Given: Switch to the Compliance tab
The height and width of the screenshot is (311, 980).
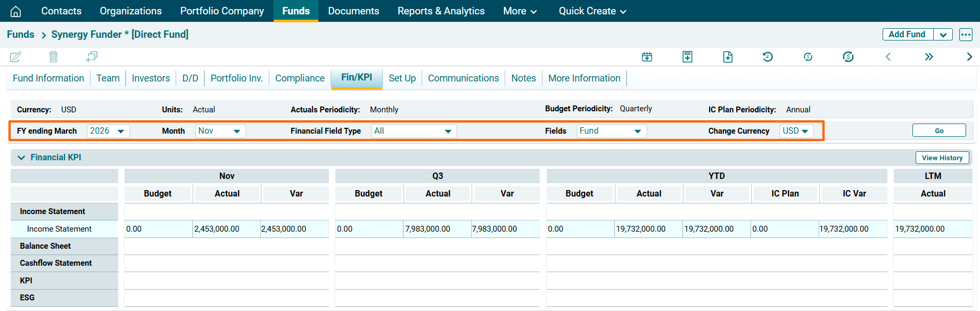Looking at the screenshot, I should (x=300, y=78).
